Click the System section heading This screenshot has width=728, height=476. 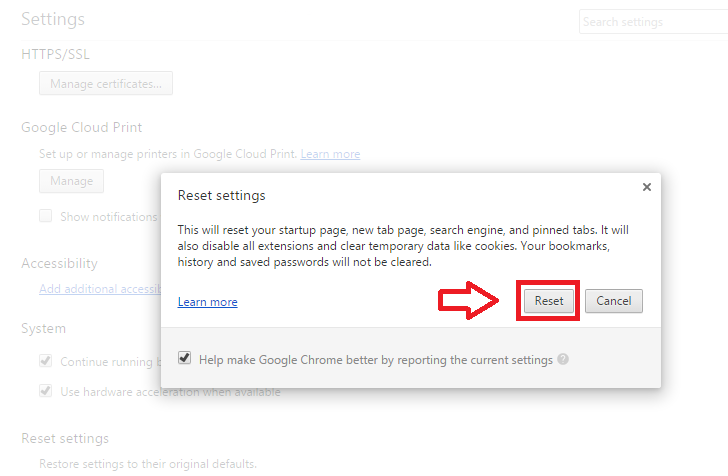[x=43, y=328]
